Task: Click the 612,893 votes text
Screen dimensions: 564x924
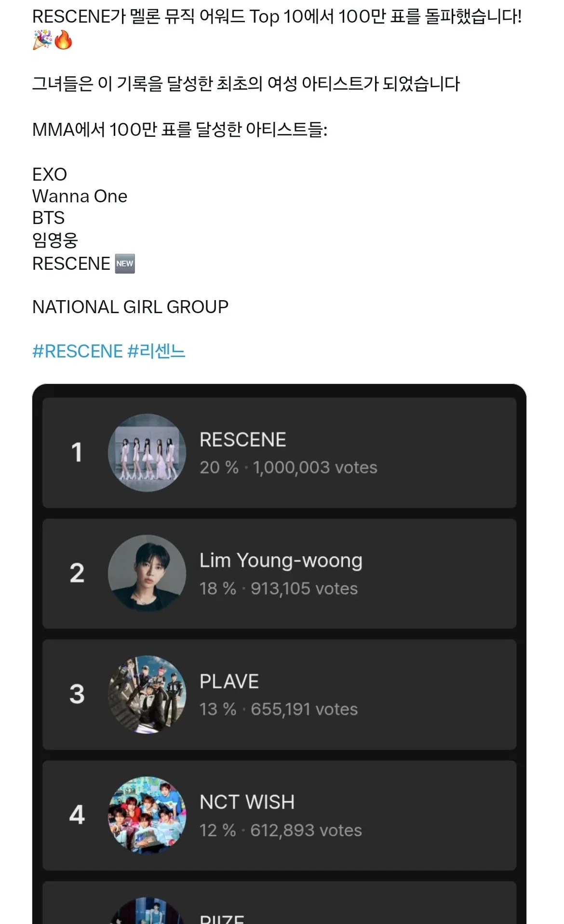Action: 306,830
